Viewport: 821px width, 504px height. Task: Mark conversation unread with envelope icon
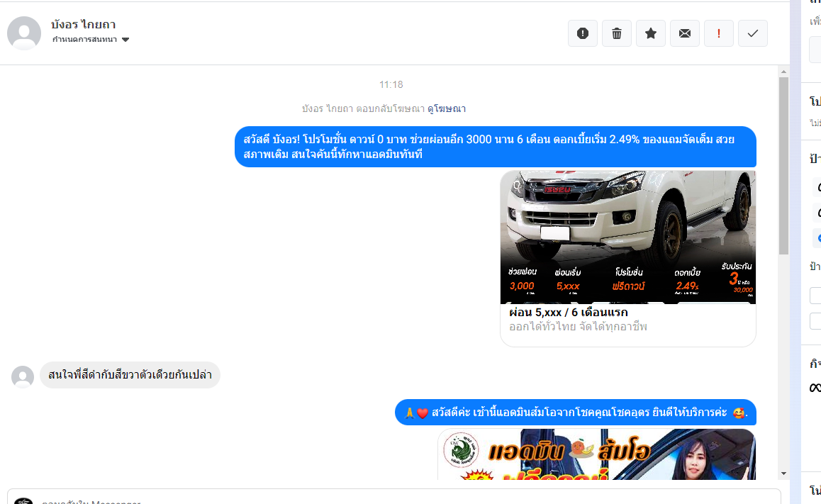click(685, 33)
